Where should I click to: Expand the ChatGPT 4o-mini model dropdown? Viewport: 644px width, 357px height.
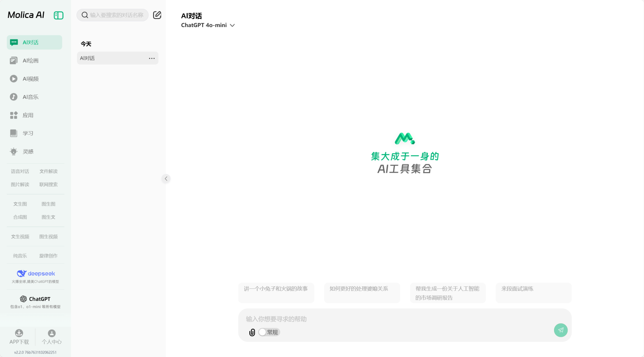click(x=208, y=25)
